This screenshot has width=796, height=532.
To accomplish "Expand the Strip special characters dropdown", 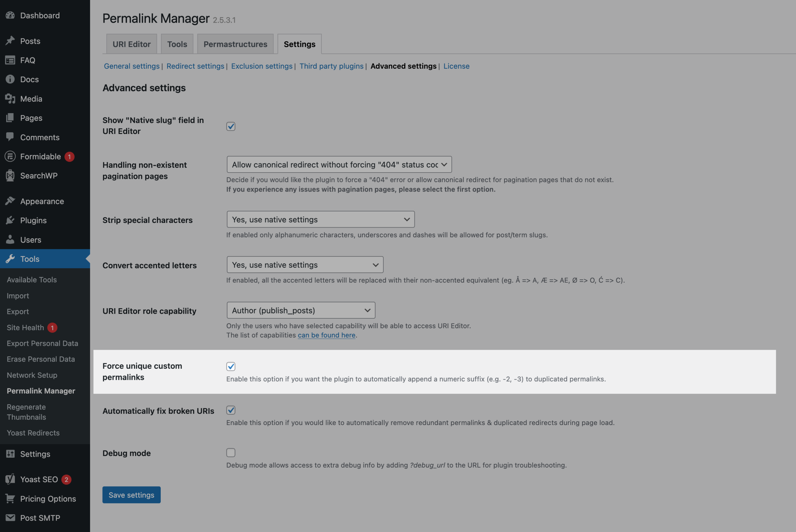I will tap(320, 220).
